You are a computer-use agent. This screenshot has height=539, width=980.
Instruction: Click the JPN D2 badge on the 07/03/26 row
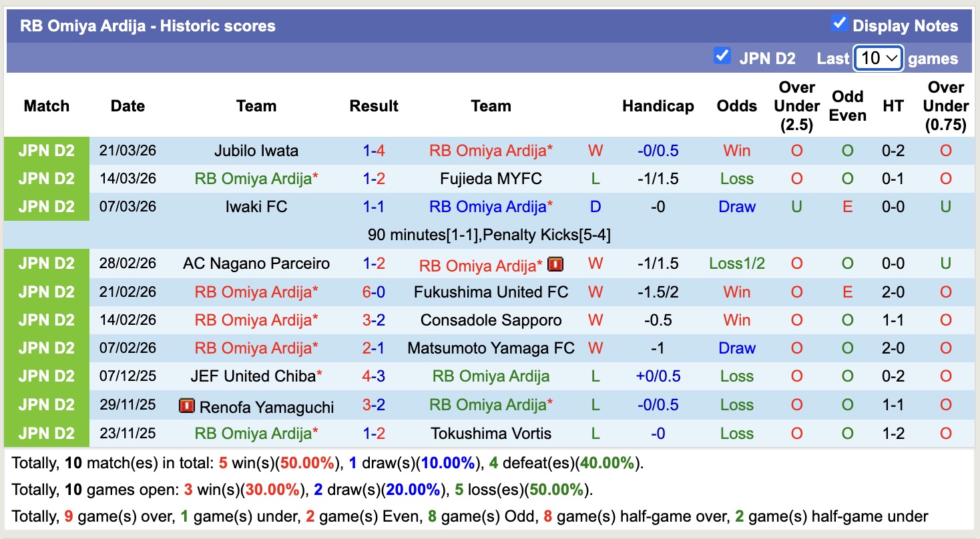pos(47,207)
